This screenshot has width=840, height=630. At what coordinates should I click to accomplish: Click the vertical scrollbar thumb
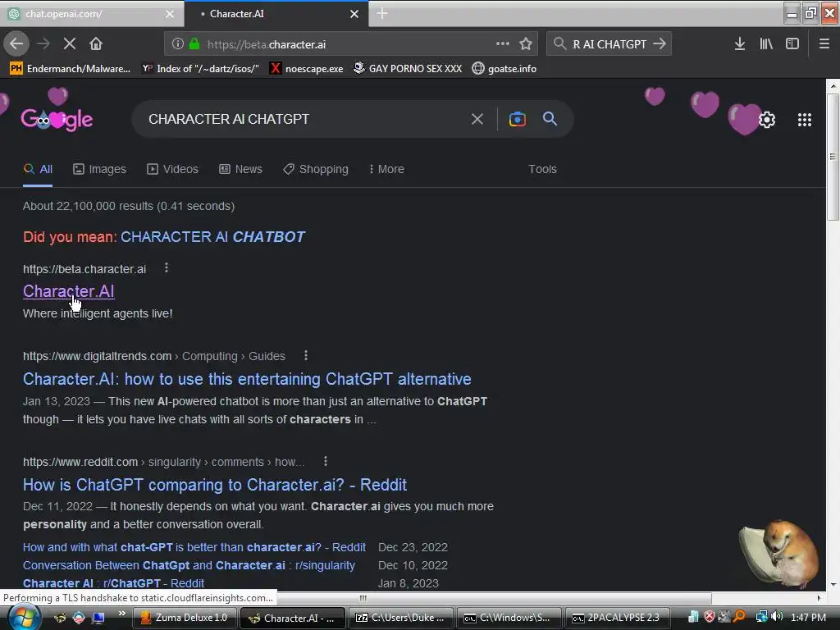tap(833, 157)
